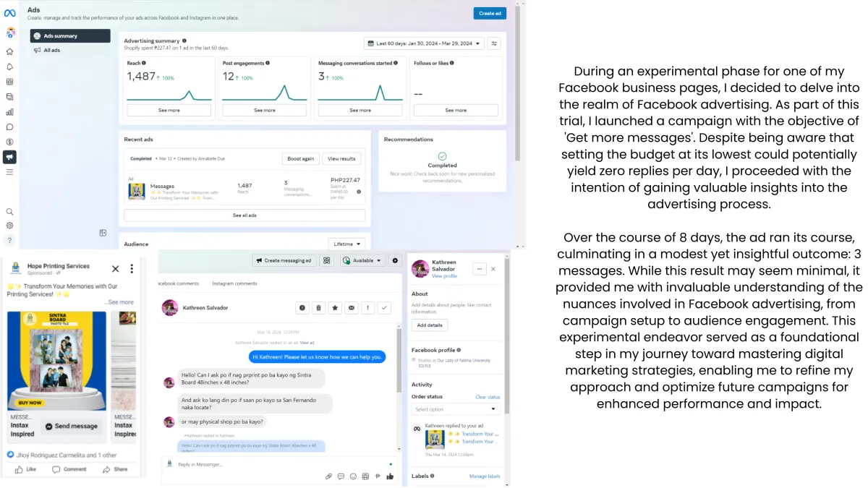Flag conversation with exclamation icon
Image resolution: width=868 pixels, height=488 pixels.
point(368,308)
